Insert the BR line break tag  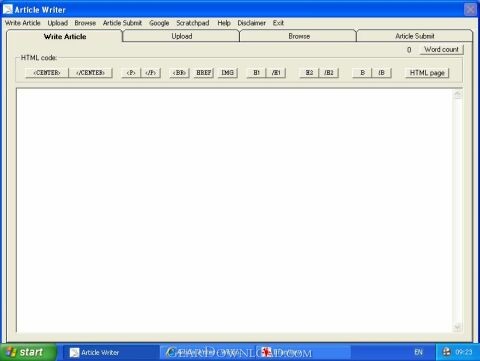coord(179,73)
